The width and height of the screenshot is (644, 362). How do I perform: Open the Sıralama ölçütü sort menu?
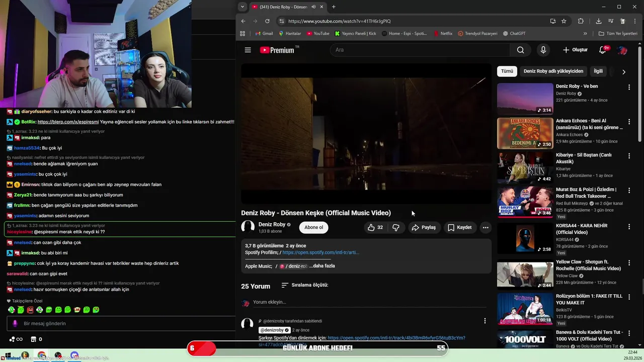[304, 285]
